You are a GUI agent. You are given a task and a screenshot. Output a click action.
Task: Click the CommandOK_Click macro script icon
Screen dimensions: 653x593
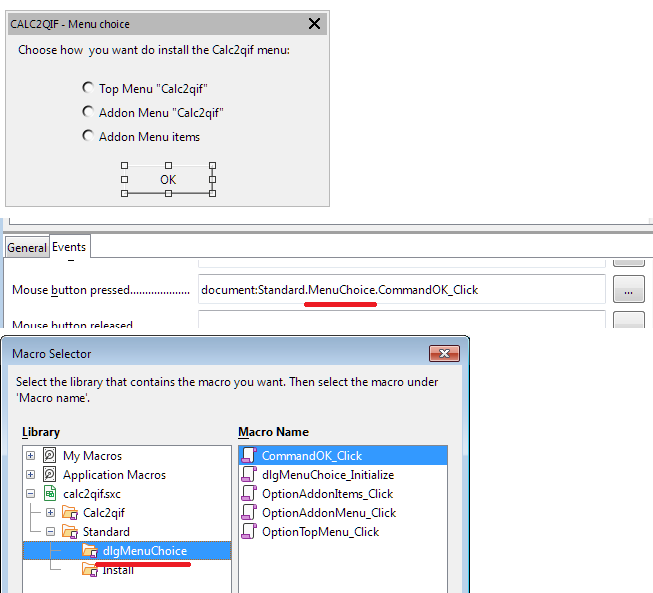tap(249, 455)
